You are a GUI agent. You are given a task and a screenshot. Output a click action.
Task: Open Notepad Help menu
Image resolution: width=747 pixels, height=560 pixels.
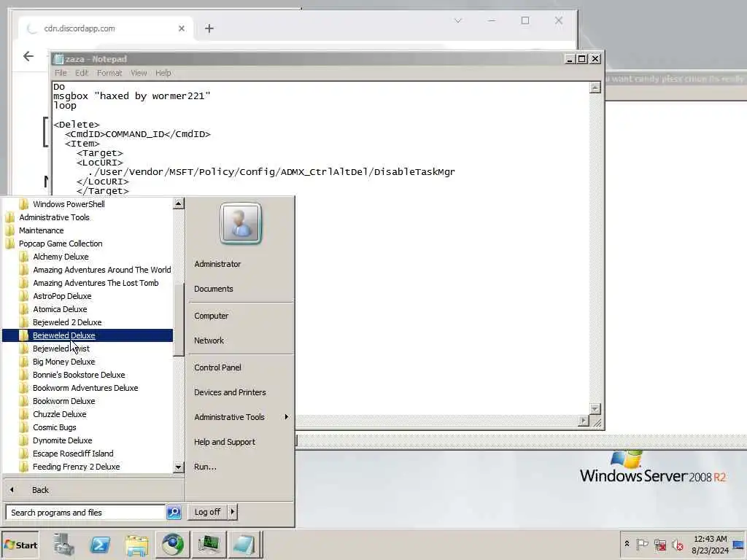click(x=163, y=73)
